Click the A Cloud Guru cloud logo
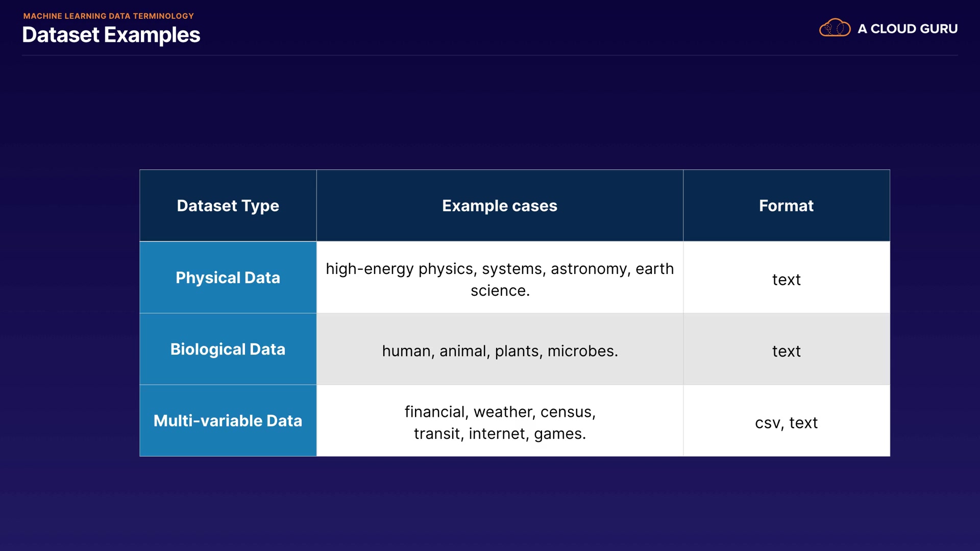 pos(835,28)
